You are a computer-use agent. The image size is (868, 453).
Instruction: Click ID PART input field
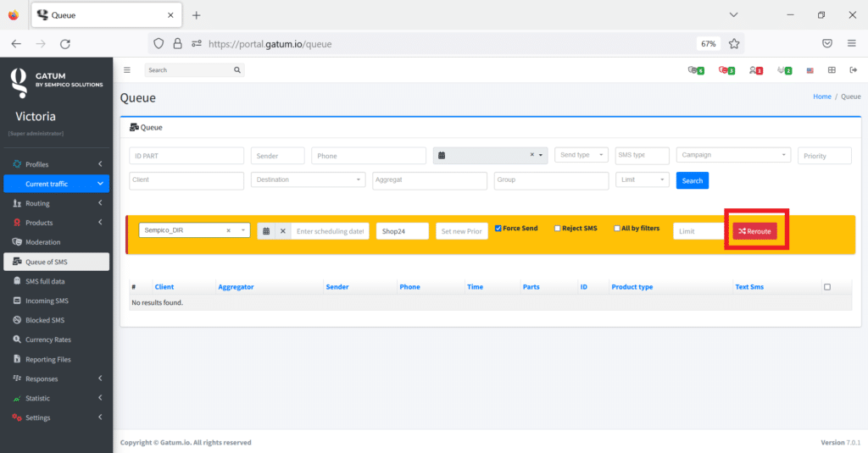(186, 156)
